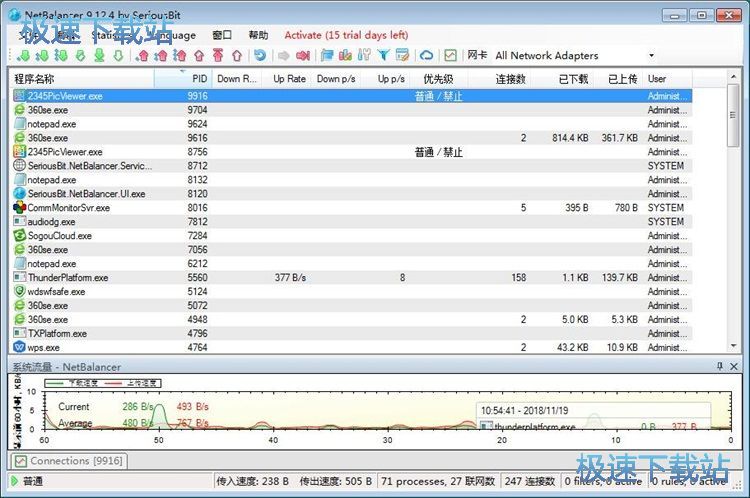Click the outlined red upload-limit arrow
This screenshot has width=750, height=498.
pyautogui.click(x=237, y=55)
